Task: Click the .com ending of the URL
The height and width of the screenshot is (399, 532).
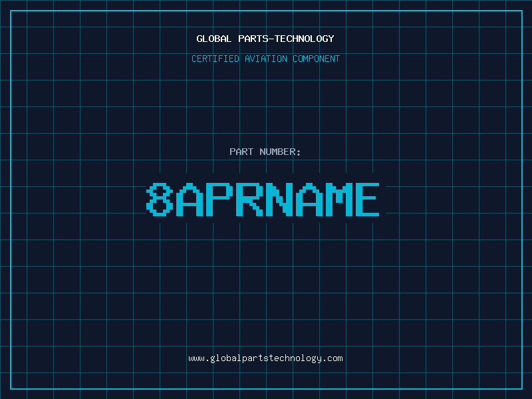Action: click(332, 358)
